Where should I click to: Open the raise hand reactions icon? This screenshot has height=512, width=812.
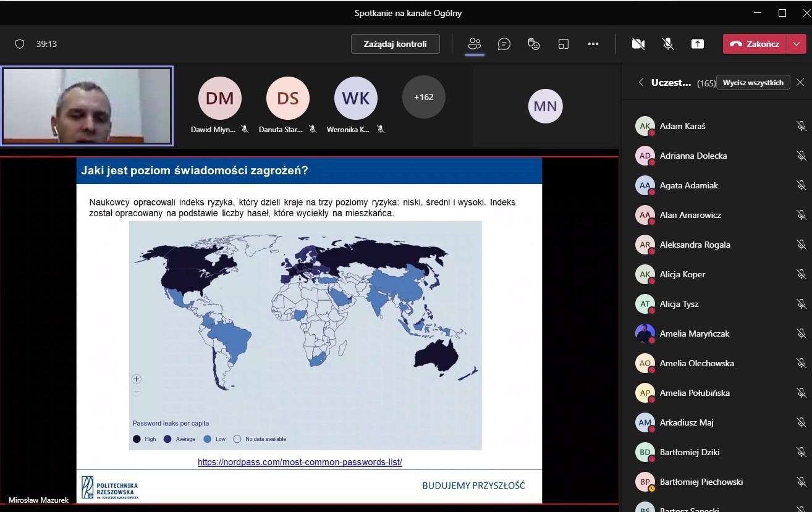[x=534, y=44]
